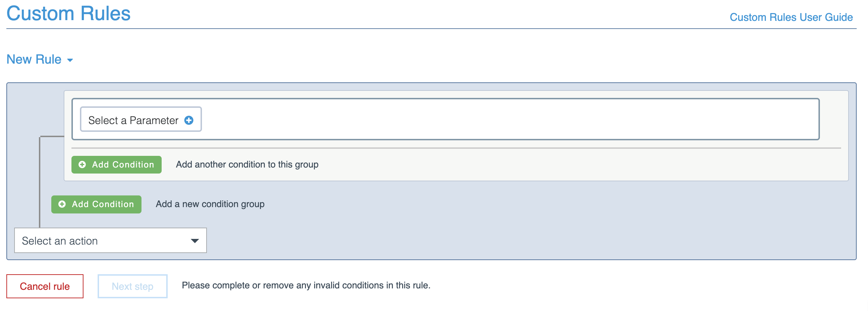868x311 pixels.
Task: Add another condition to this group
Action: 116,165
